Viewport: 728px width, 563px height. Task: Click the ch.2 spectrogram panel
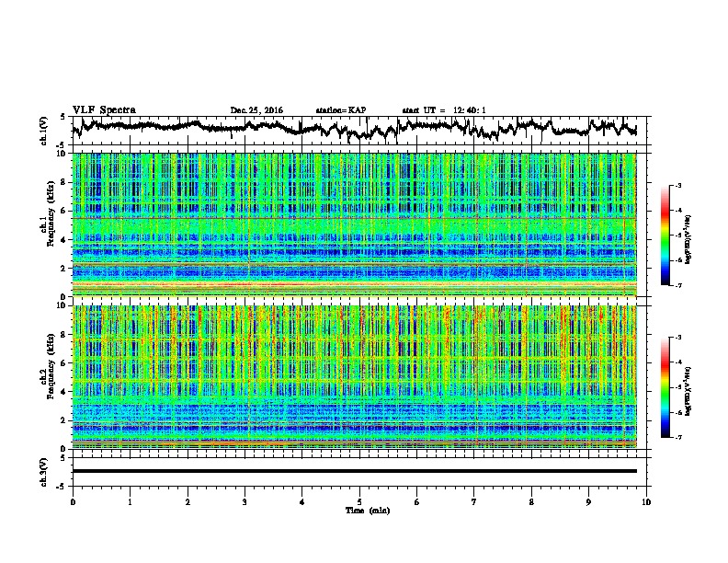click(354, 377)
